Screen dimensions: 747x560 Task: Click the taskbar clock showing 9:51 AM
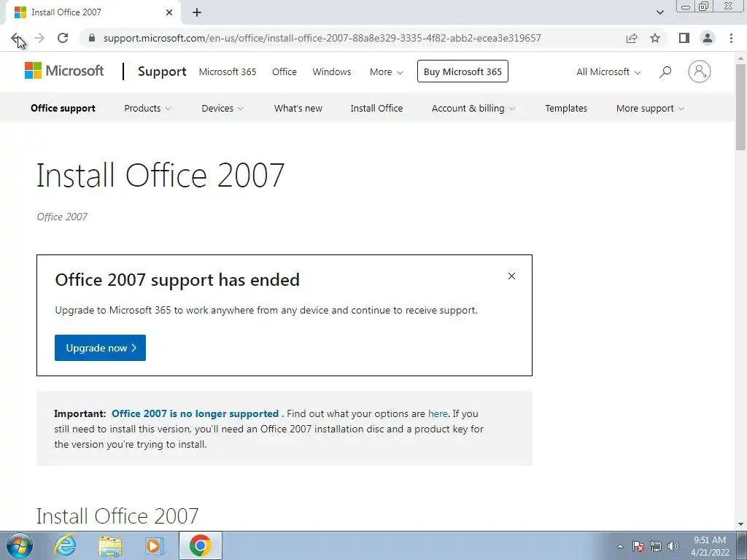(x=710, y=546)
